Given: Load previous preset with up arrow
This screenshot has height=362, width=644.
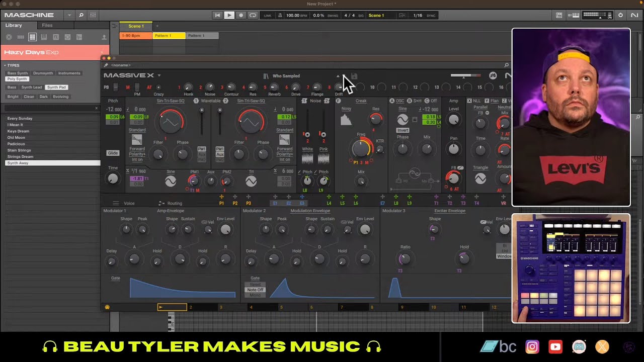Looking at the screenshot, I should [338, 76].
